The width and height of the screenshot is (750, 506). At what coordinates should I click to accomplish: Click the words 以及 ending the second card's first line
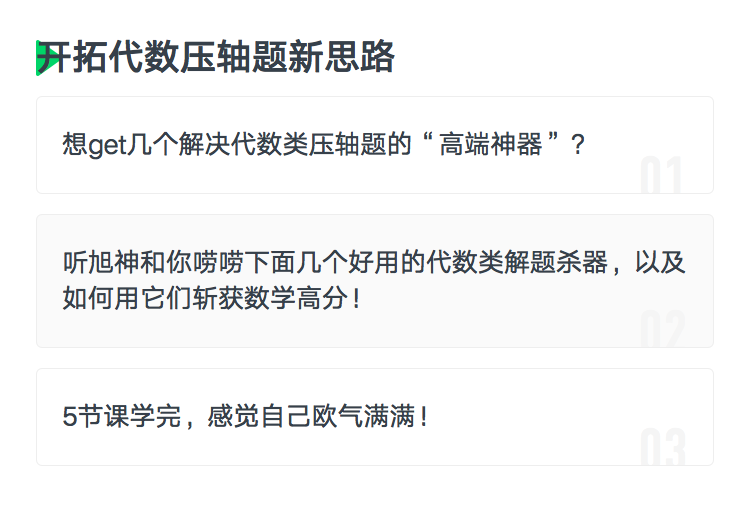tap(660, 262)
